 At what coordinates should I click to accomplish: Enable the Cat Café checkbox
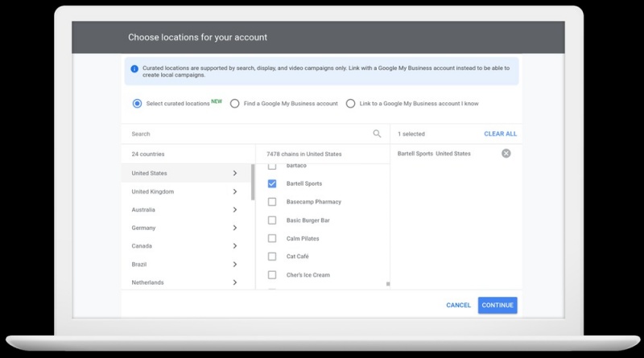272,256
